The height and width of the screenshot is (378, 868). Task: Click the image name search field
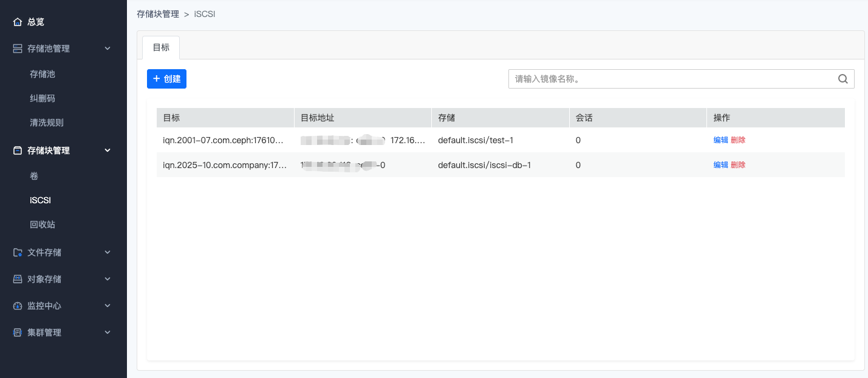tap(671, 79)
